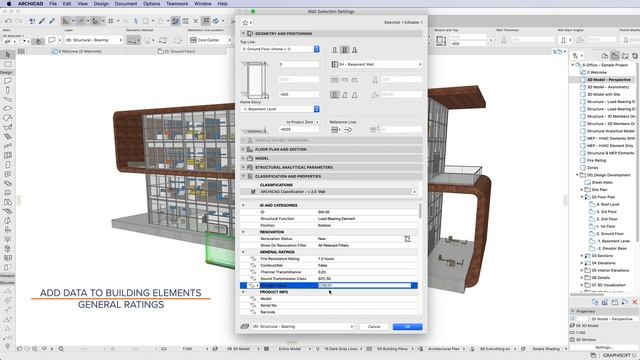Collapse the ID and Categories group
640x360 pixels.
click(x=243, y=205)
